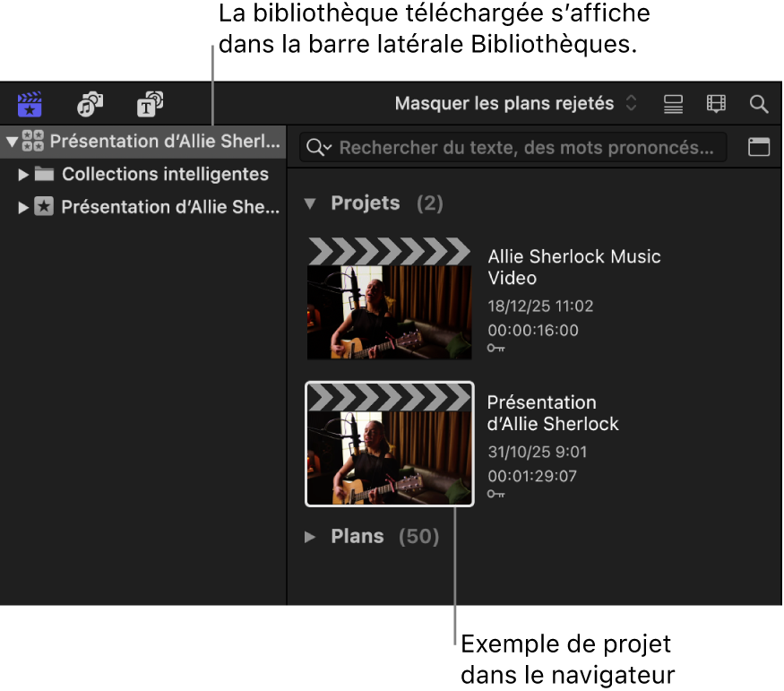Viewport: 784px width, 691px height.
Task: Select the 'Présentation d'Allie She...' event label
Action: (x=170, y=207)
